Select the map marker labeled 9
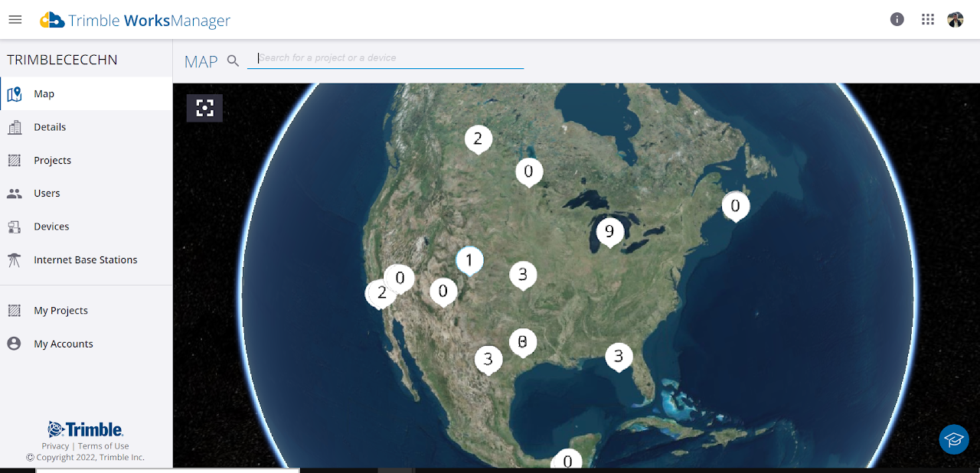This screenshot has width=980, height=473. pos(609,232)
